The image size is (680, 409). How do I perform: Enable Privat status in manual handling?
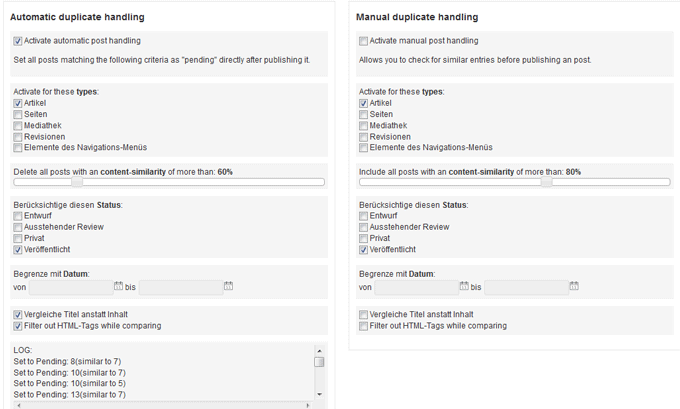[x=363, y=239]
